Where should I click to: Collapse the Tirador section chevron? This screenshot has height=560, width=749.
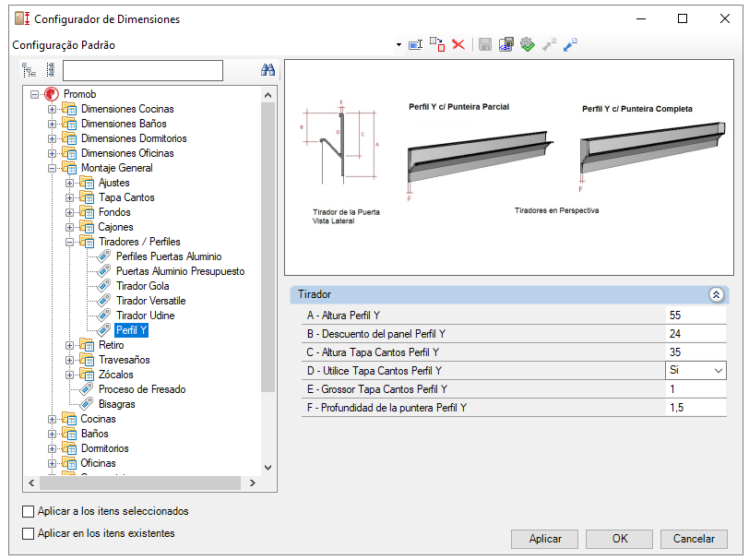(716, 295)
